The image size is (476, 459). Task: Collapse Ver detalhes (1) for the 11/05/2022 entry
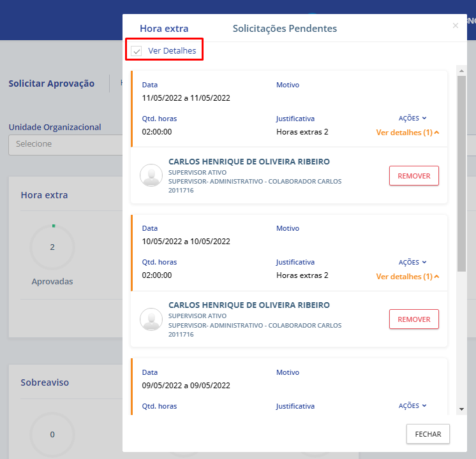408,133
